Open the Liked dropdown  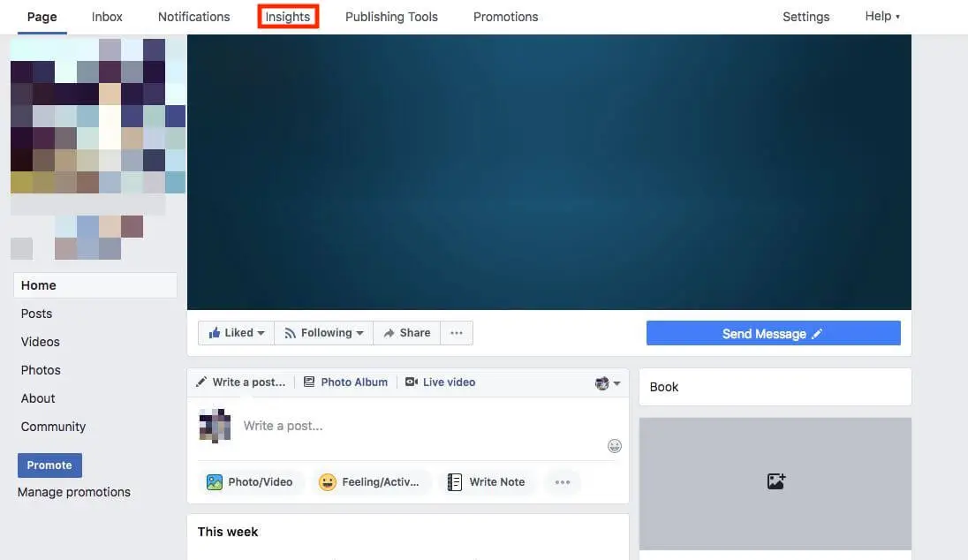point(237,333)
